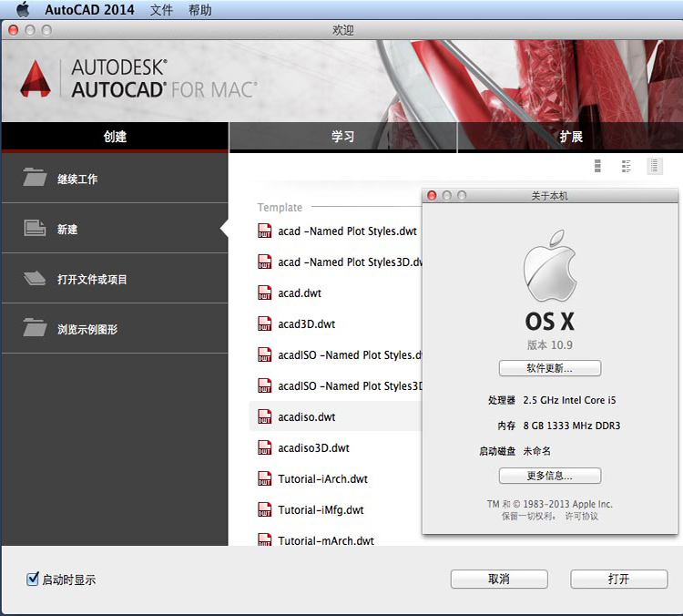Switch to the 扩展 tab

(x=571, y=137)
